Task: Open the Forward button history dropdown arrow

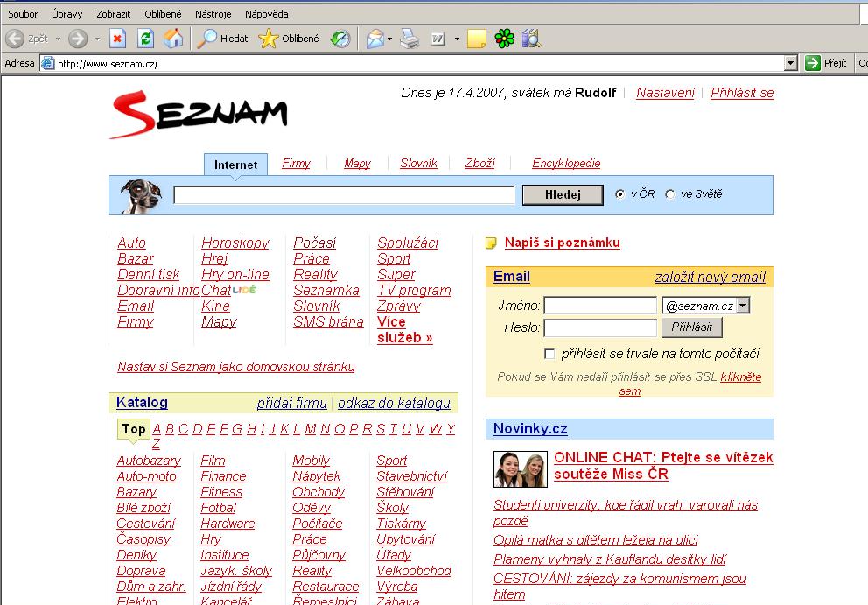Action: click(x=97, y=39)
